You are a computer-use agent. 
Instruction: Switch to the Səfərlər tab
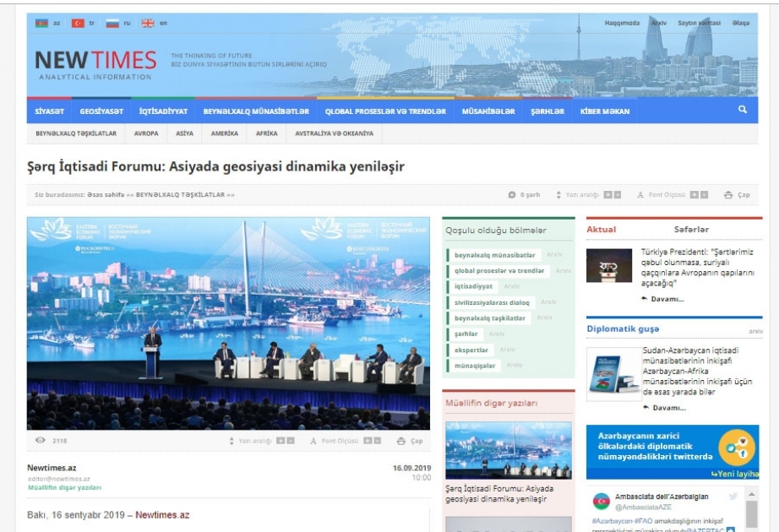pyautogui.click(x=691, y=230)
